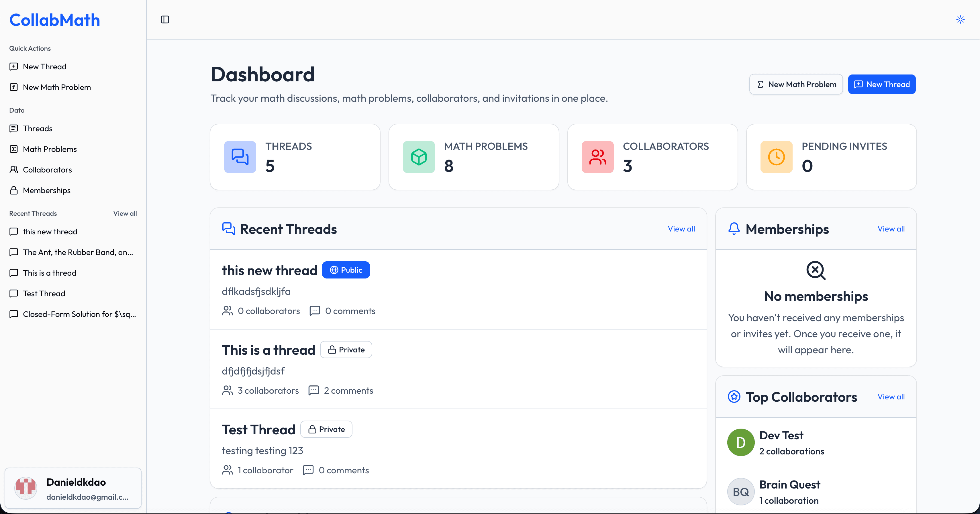
Task: Switch theme with the sun icon
Action: [x=960, y=19]
